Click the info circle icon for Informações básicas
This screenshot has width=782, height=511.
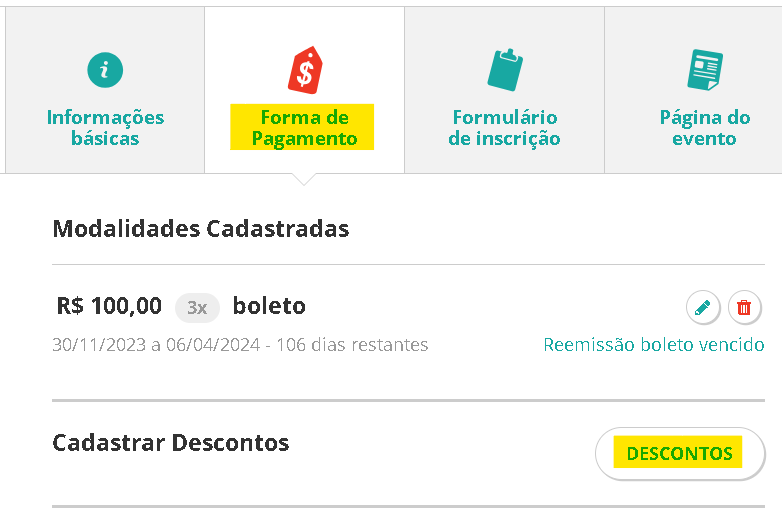(x=105, y=70)
